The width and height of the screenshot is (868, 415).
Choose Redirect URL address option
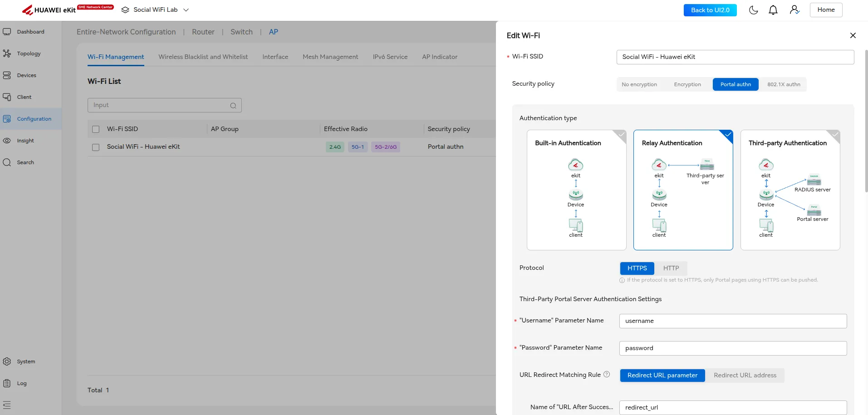click(x=745, y=376)
